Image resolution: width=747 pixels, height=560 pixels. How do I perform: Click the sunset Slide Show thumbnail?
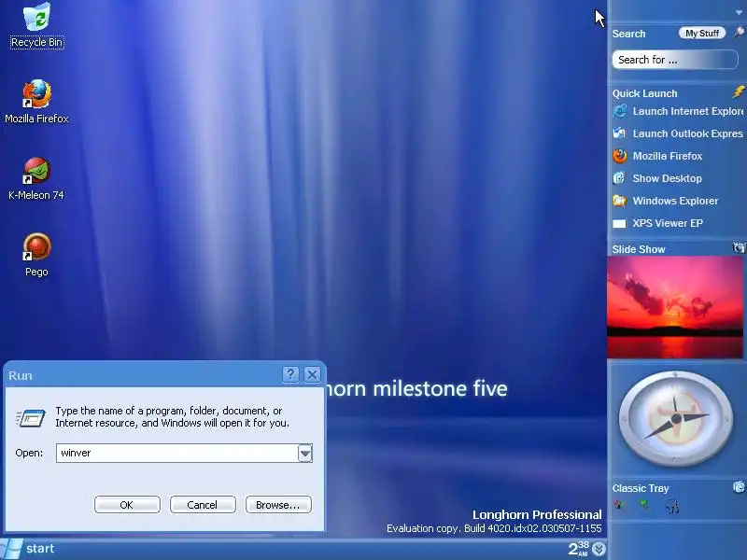[x=675, y=307]
